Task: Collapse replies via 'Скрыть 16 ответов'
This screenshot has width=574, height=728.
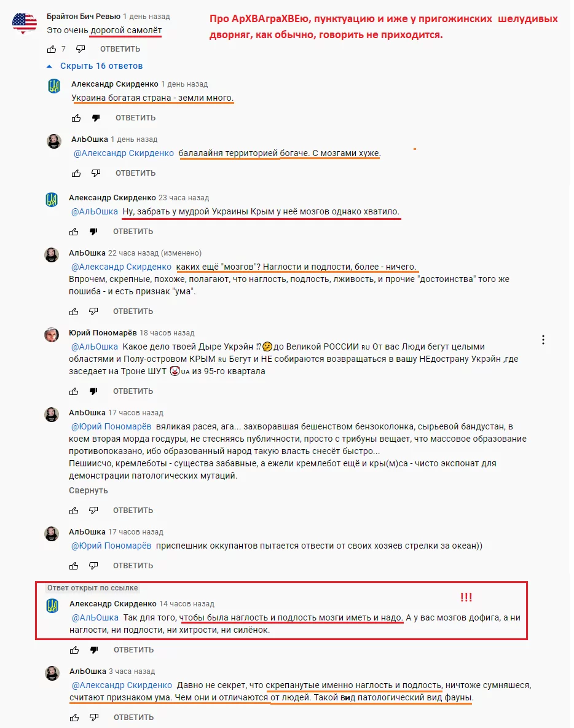Action: [x=101, y=66]
